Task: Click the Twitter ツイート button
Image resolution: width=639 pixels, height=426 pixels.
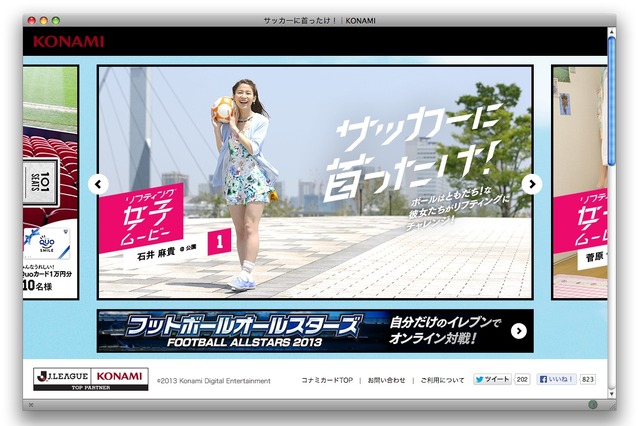Action: pos(492,379)
